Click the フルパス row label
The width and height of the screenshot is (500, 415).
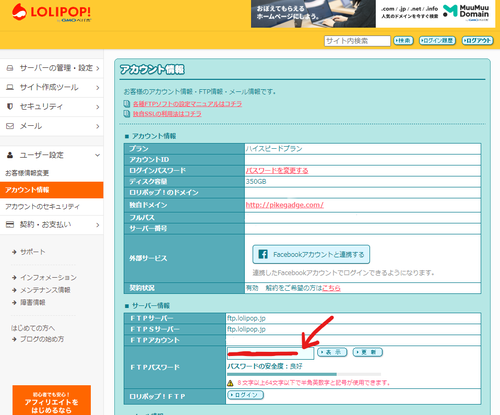point(142,218)
